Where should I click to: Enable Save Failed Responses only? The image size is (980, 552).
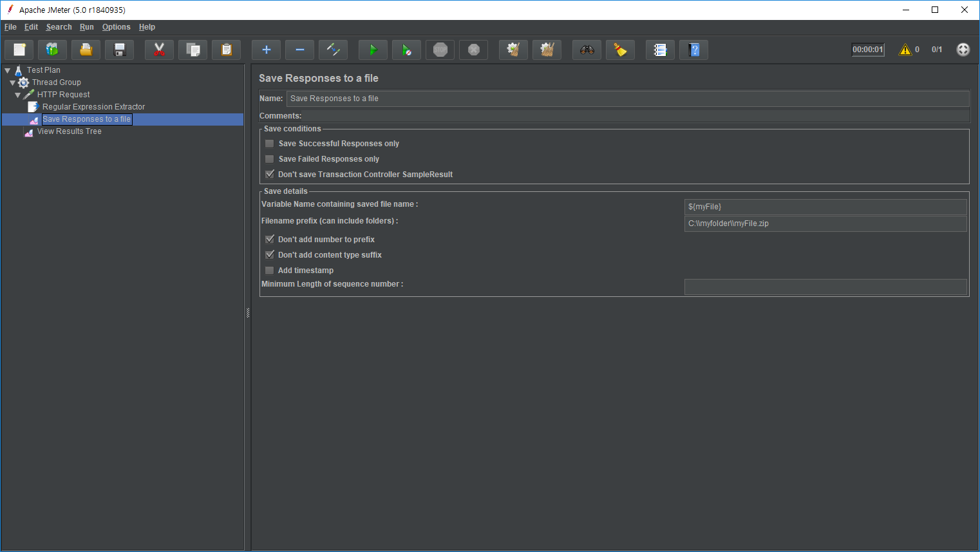tap(270, 159)
